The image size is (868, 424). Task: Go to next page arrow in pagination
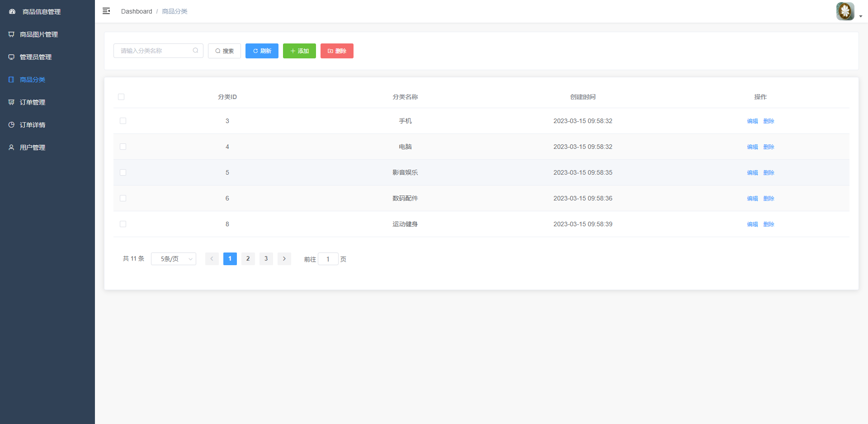point(284,259)
